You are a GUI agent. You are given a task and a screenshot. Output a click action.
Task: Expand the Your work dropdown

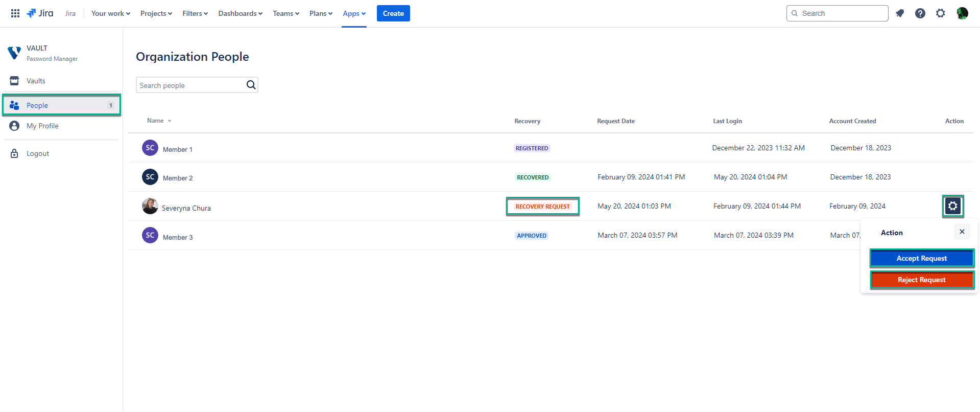(110, 13)
